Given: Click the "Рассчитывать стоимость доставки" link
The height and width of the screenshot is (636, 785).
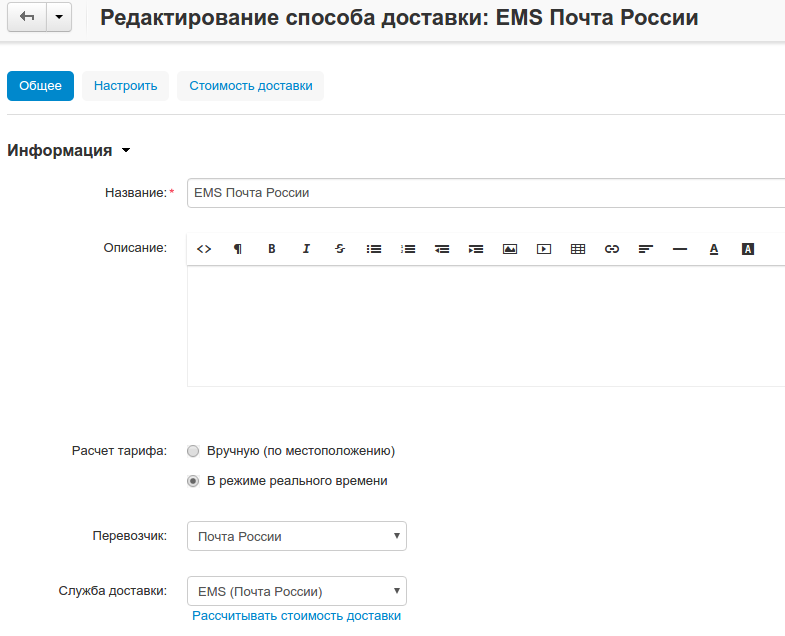Looking at the screenshot, I should pos(296,616).
